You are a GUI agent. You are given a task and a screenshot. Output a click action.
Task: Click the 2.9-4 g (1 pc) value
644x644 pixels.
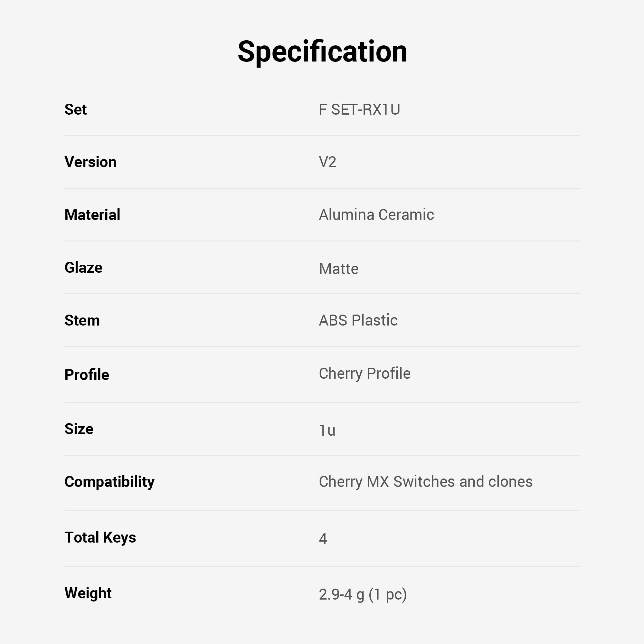click(x=363, y=594)
